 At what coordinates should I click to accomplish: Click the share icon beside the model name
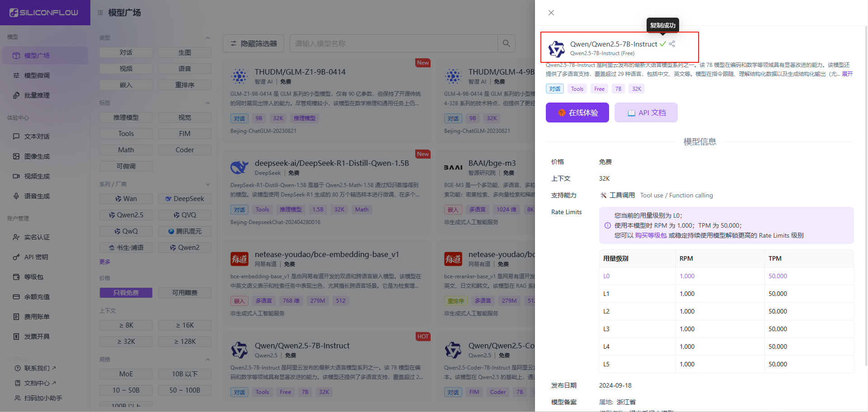coord(672,44)
